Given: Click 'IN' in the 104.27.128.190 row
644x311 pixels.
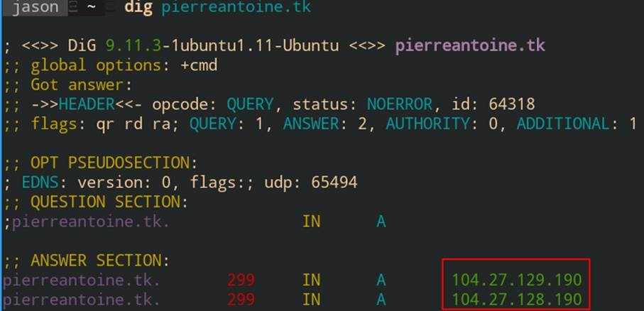Looking at the screenshot, I should tap(311, 300).
